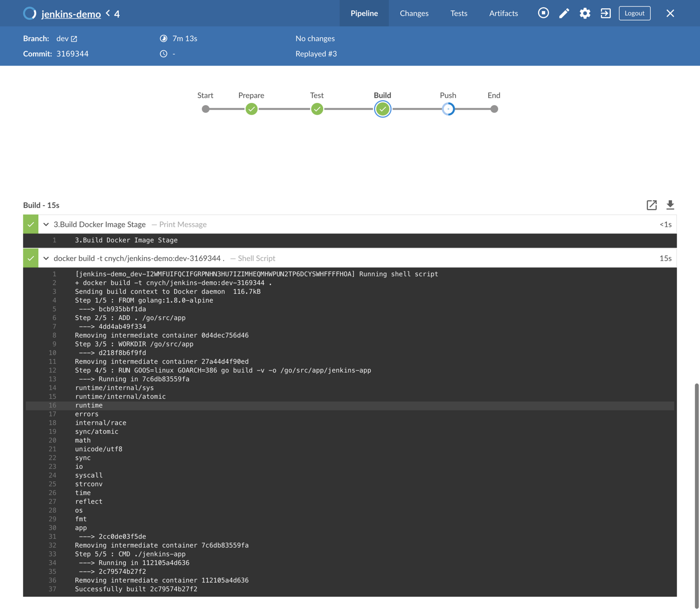Image resolution: width=700 pixels, height=610 pixels.
Task: Collapse the docker build Shell Script step
Action: pos(46,258)
